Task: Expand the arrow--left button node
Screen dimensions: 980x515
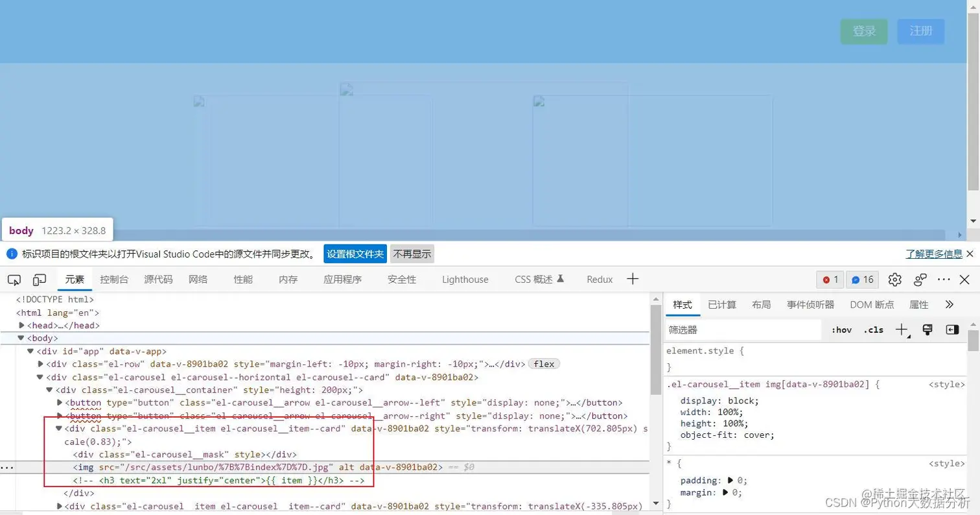Action: coord(59,403)
